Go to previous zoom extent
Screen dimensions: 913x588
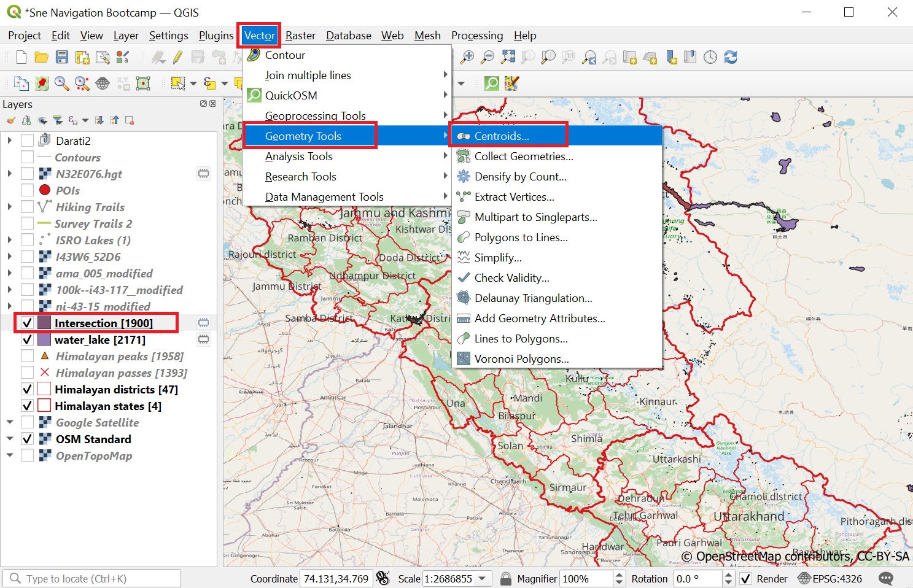click(589, 58)
